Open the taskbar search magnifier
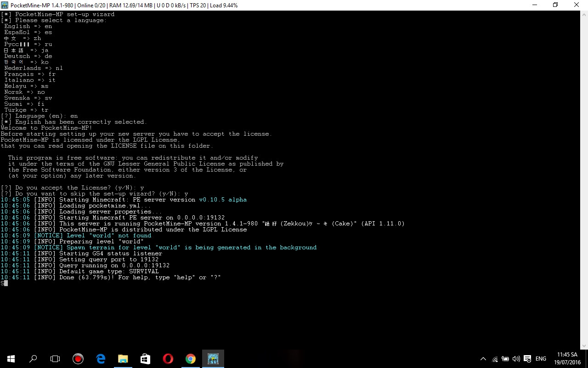Screen dimensions: 588x368 (33, 359)
